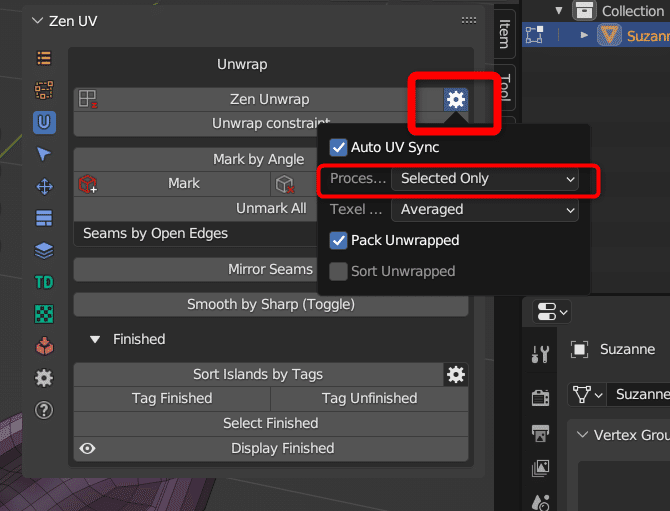Open the Render properties camera-back icon
This screenshot has width=670, height=511.
click(x=540, y=398)
